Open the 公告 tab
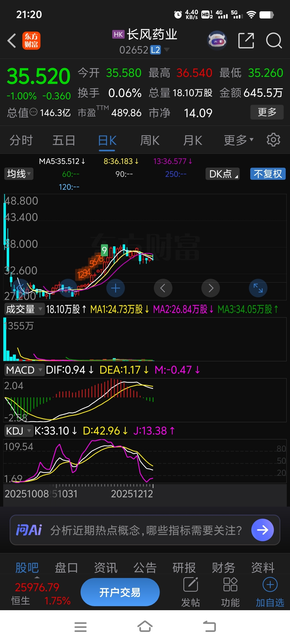Viewport: 290px width, 644px height. click(145, 568)
